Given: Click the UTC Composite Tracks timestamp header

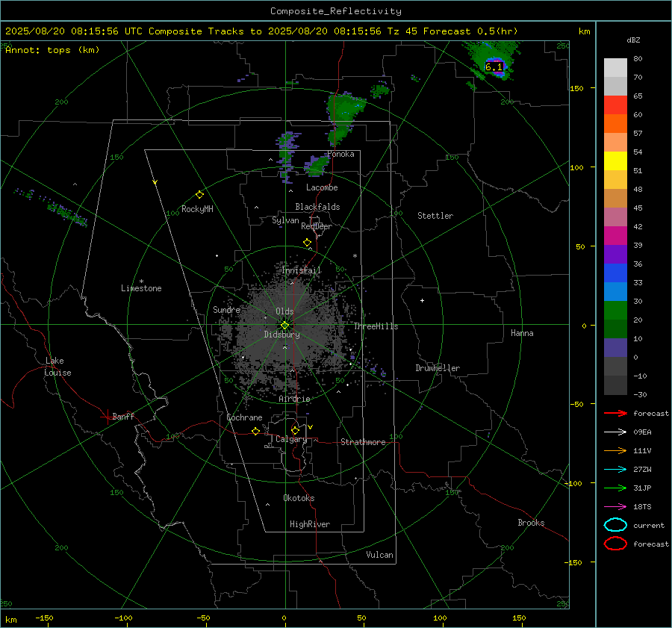Looking at the screenshot, I should [x=261, y=31].
